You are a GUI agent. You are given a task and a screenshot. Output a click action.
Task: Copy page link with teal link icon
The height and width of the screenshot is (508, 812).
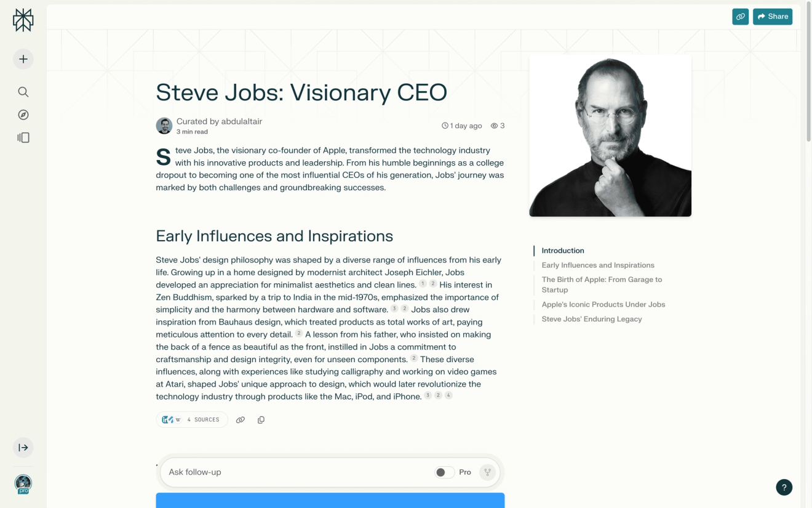741,17
